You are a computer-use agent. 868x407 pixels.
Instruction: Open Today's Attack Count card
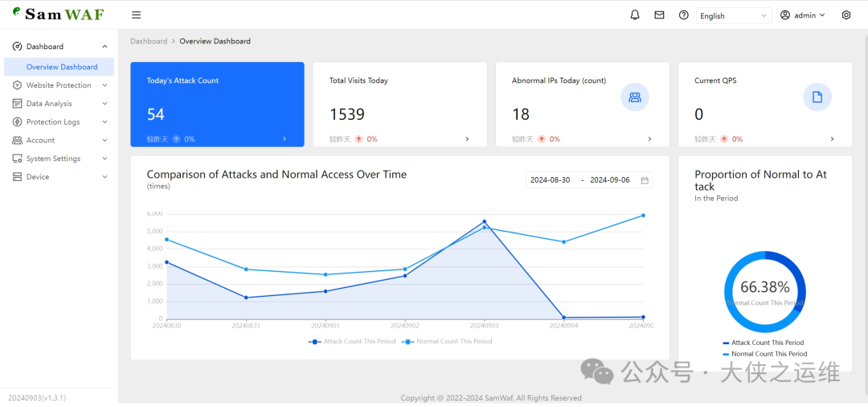click(217, 105)
